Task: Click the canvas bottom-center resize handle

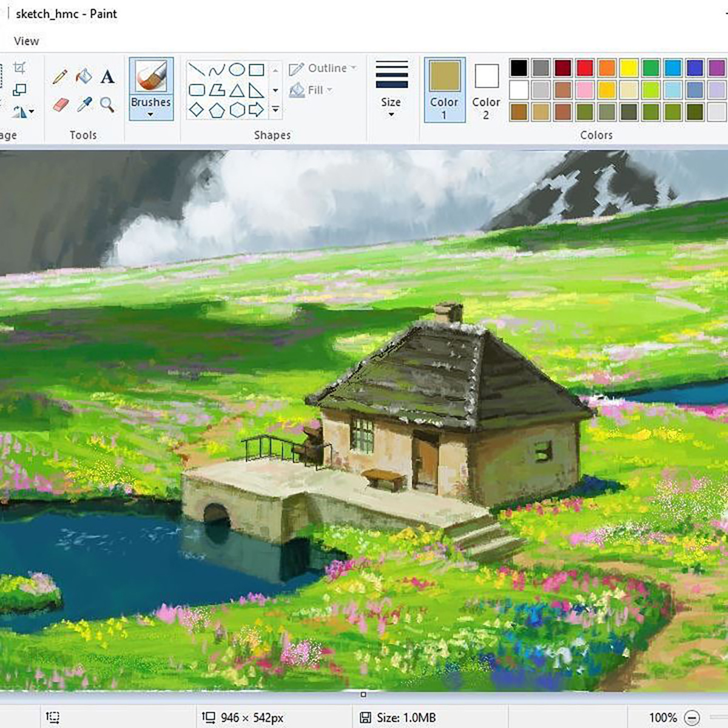Action: [x=363, y=695]
